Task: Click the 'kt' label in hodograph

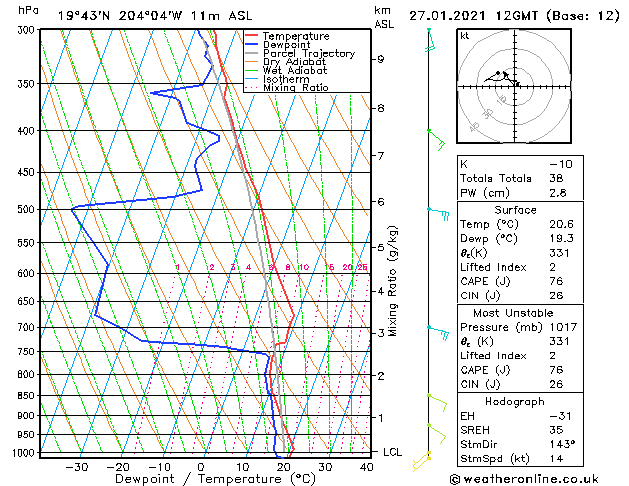Action: pyautogui.click(x=465, y=36)
